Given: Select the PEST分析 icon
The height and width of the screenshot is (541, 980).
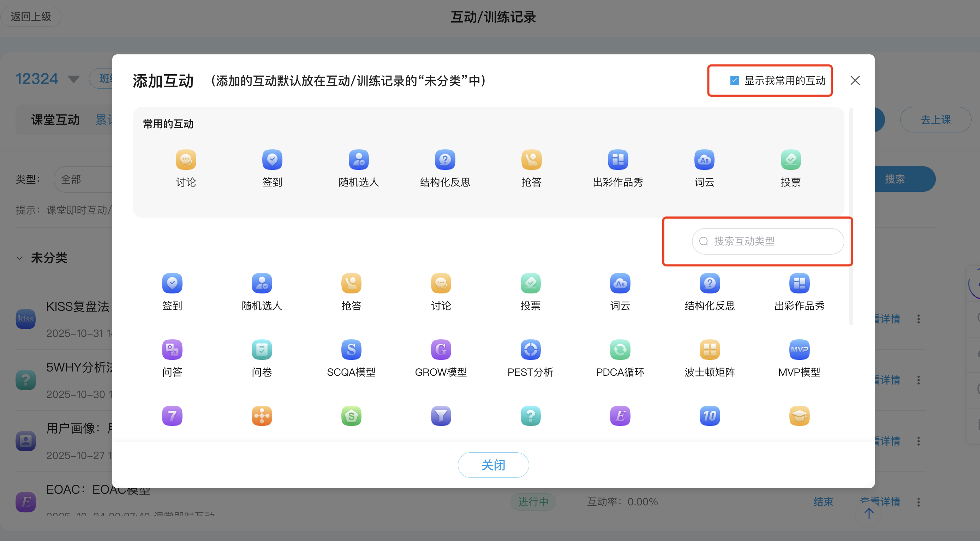Looking at the screenshot, I should pos(530,357).
